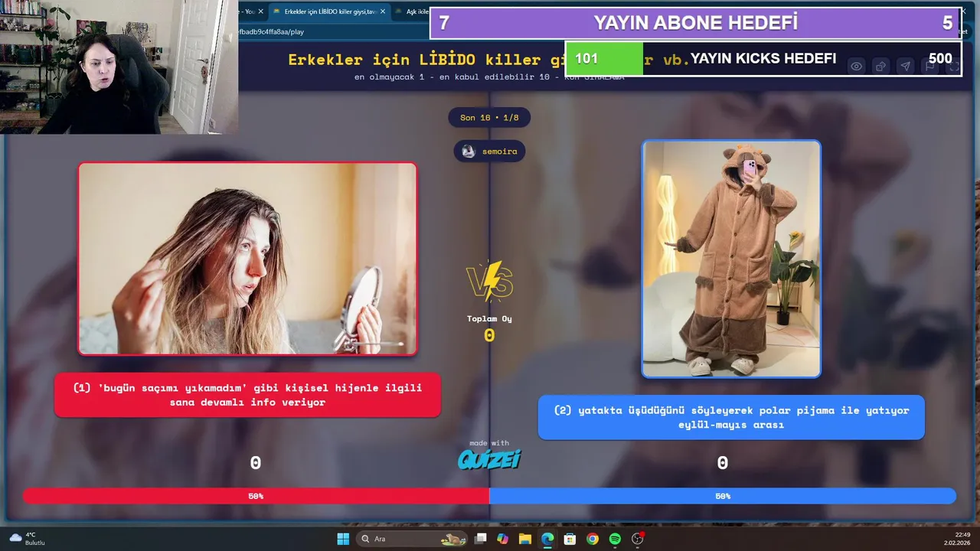Open Google Chrome from taskbar
980x551 pixels.
(x=592, y=539)
